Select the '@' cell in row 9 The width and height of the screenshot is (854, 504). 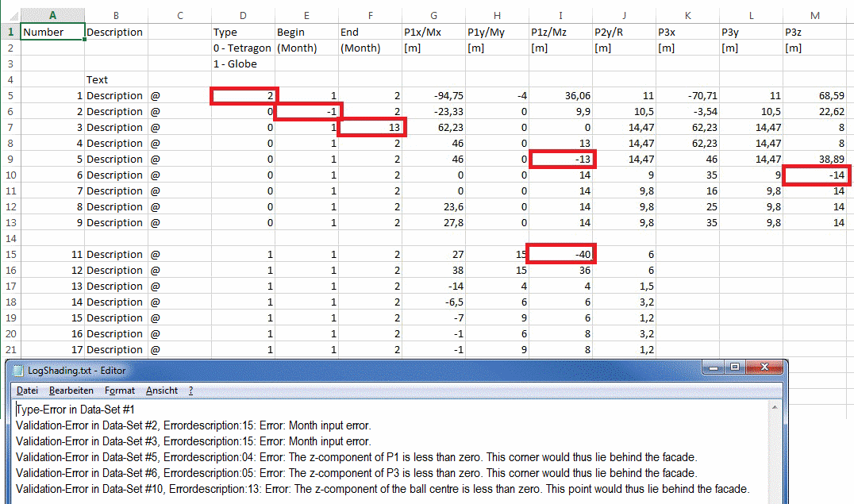point(179,159)
